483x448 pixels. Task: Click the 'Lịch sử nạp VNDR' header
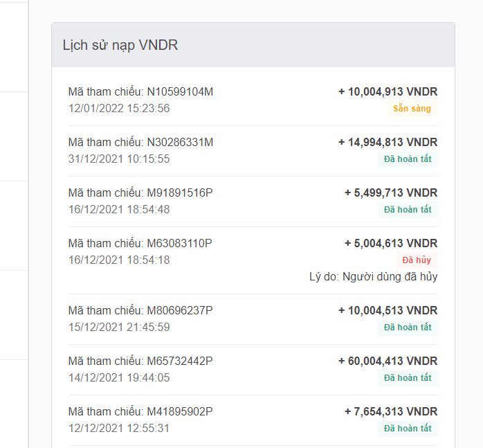[x=120, y=45]
